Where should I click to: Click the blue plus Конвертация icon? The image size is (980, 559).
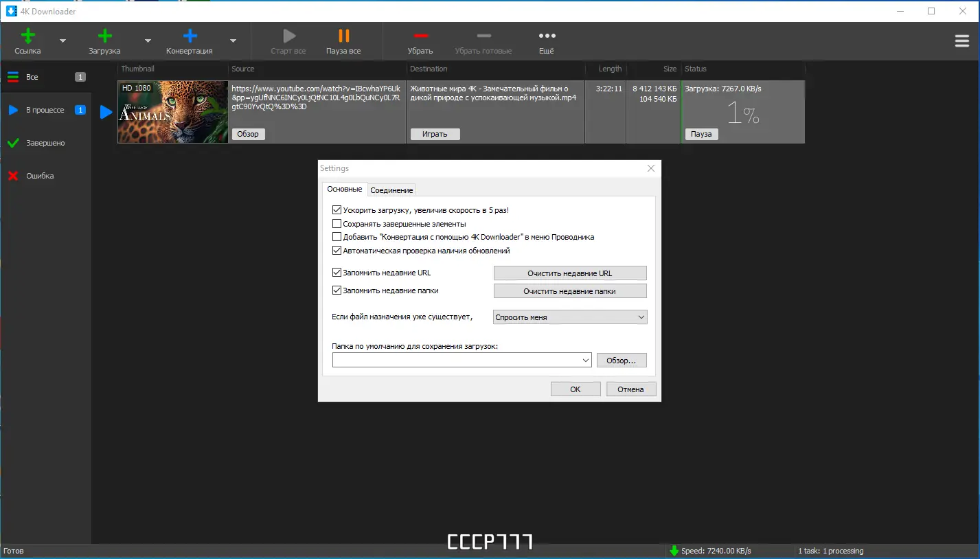click(190, 36)
